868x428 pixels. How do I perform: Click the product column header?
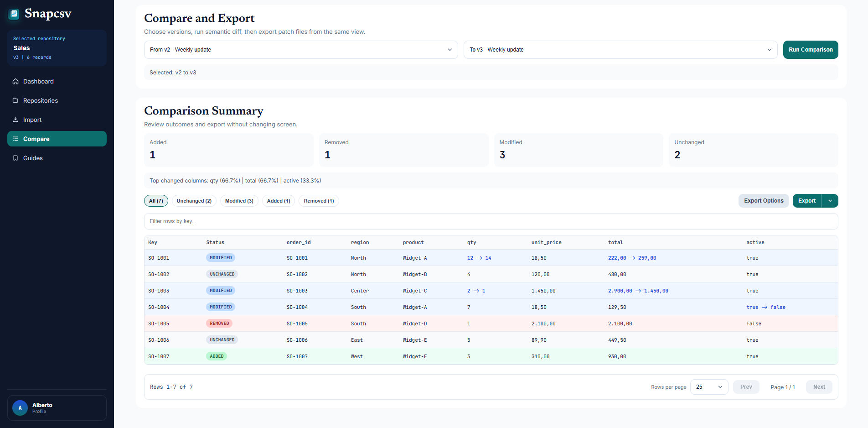(413, 242)
